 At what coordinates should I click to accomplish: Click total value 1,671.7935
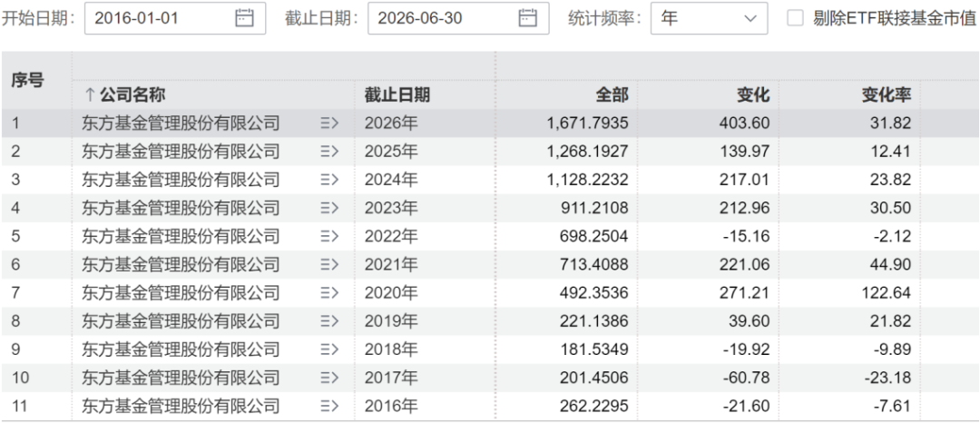[587, 123]
